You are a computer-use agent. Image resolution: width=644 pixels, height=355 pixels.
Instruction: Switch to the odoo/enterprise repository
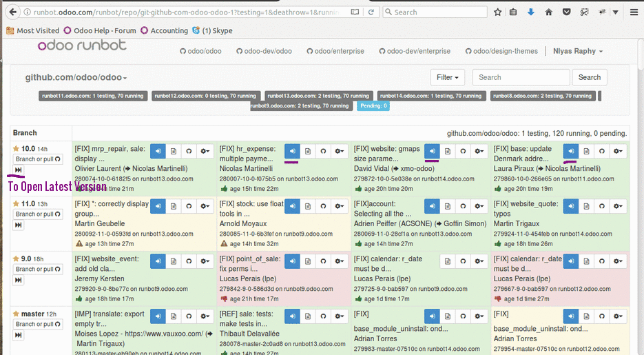pyautogui.click(x=335, y=52)
